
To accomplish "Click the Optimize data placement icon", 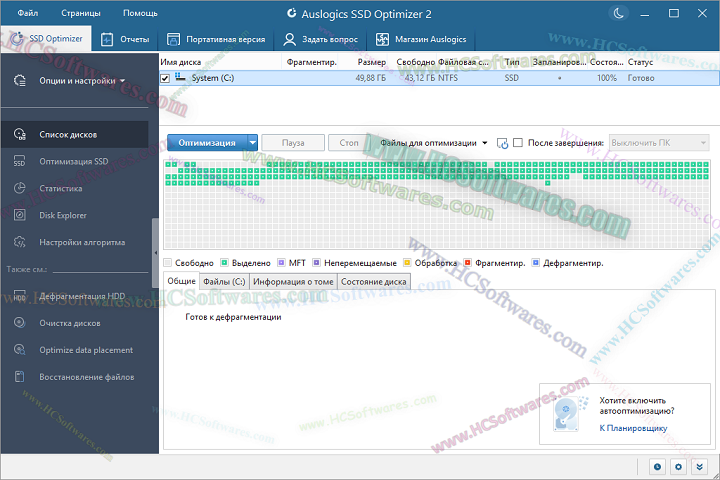I will tap(19, 350).
